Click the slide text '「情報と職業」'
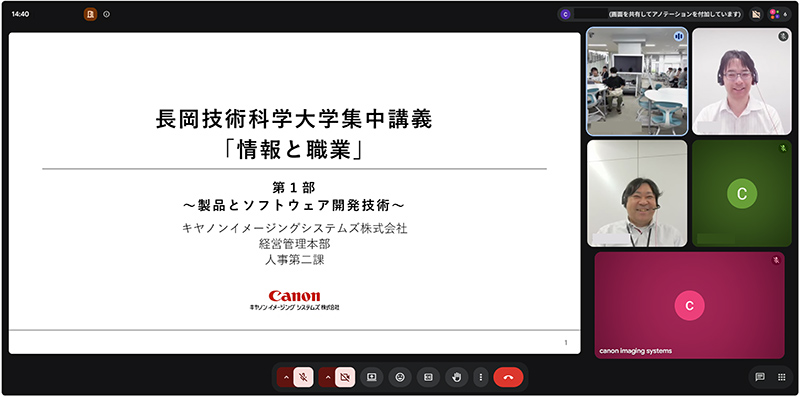The width and height of the screenshot is (800, 397). click(x=294, y=150)
